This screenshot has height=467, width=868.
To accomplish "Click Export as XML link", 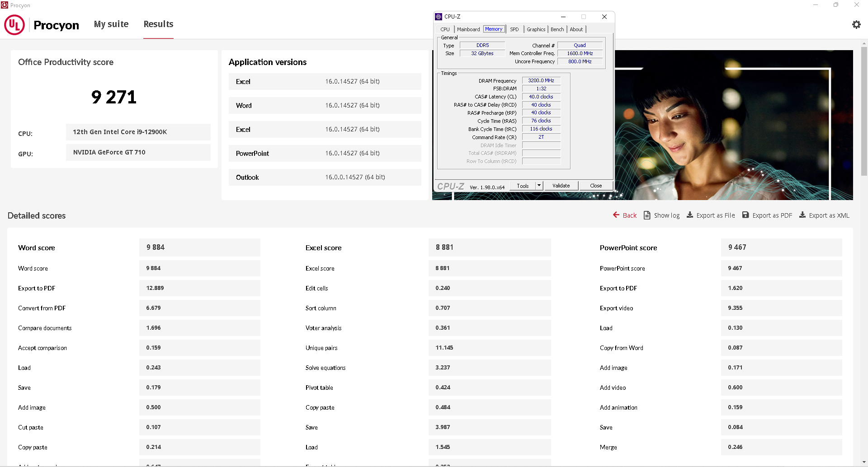I will tap(829, 215).
